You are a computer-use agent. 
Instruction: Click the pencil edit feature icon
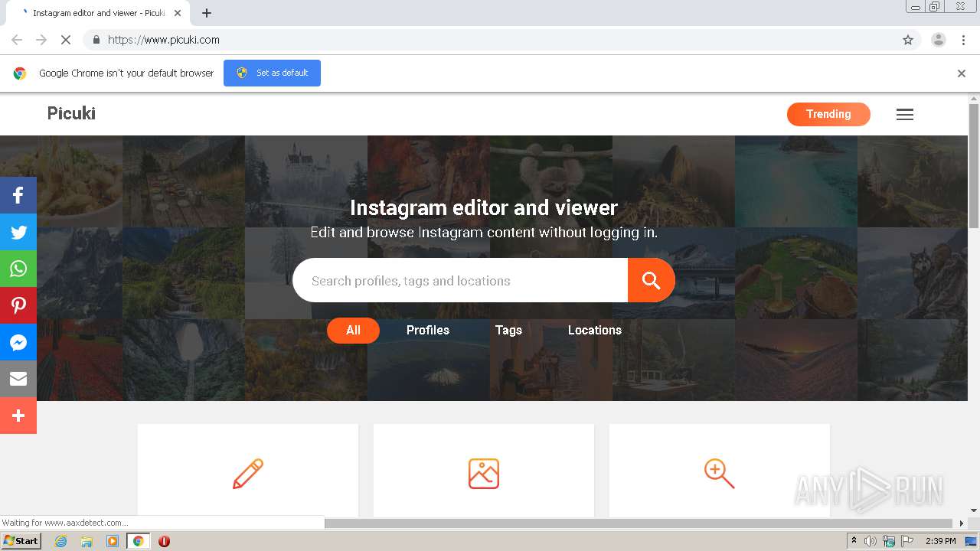tap(248, 474)
